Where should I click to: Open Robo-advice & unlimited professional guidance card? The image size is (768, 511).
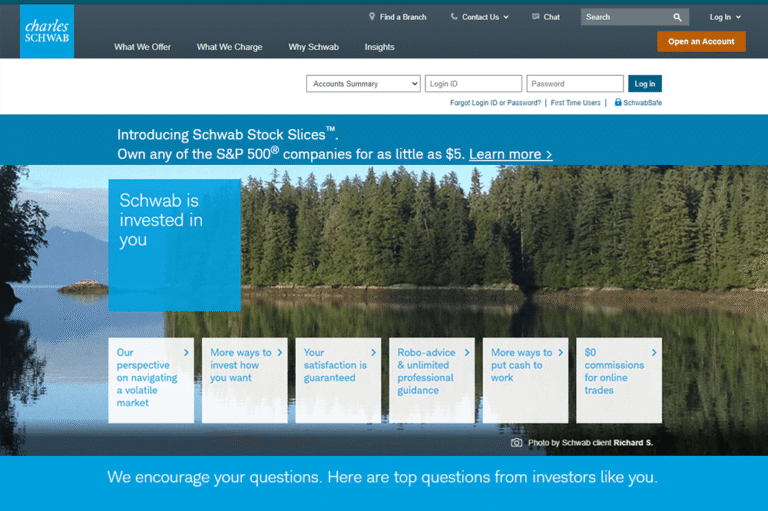[432, 380]
